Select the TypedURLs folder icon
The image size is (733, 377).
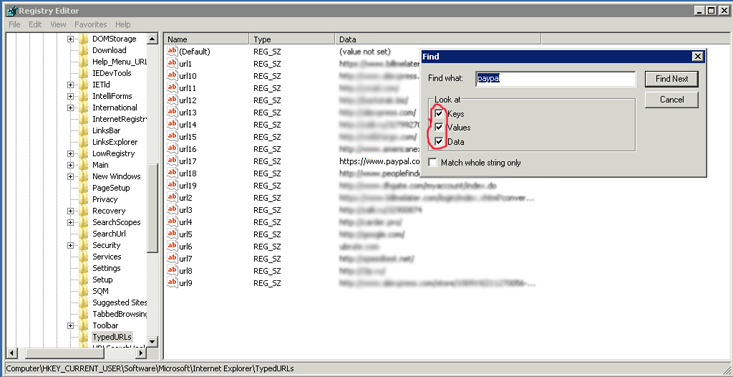point(83,337)
